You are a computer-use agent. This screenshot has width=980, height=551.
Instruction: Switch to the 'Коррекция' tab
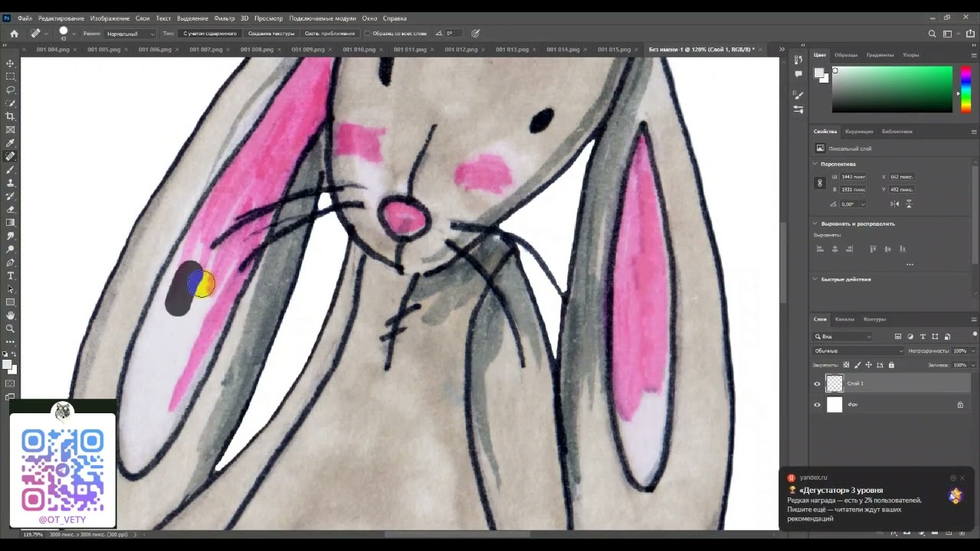859,132
